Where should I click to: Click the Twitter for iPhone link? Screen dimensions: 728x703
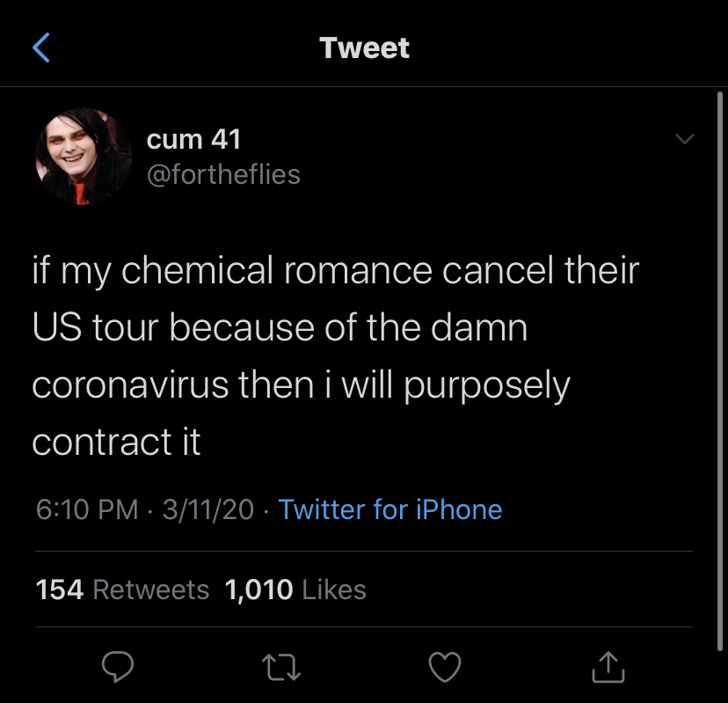(x=389, y=509)
